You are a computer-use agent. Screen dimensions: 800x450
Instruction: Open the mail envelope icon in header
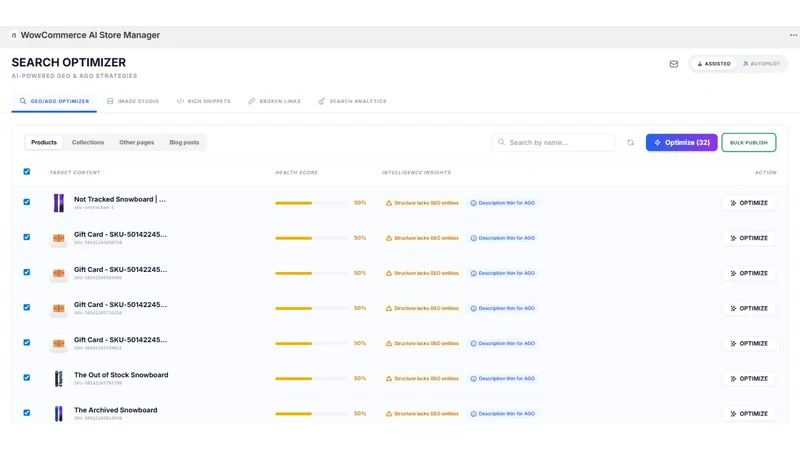(x=673, y=64)
